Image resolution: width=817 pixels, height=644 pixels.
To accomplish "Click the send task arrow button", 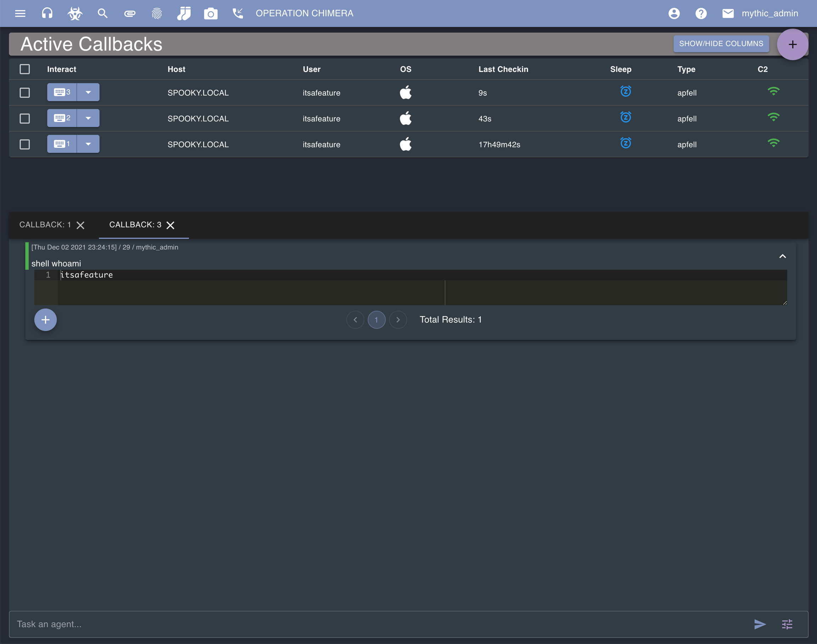I will (760, 624).
